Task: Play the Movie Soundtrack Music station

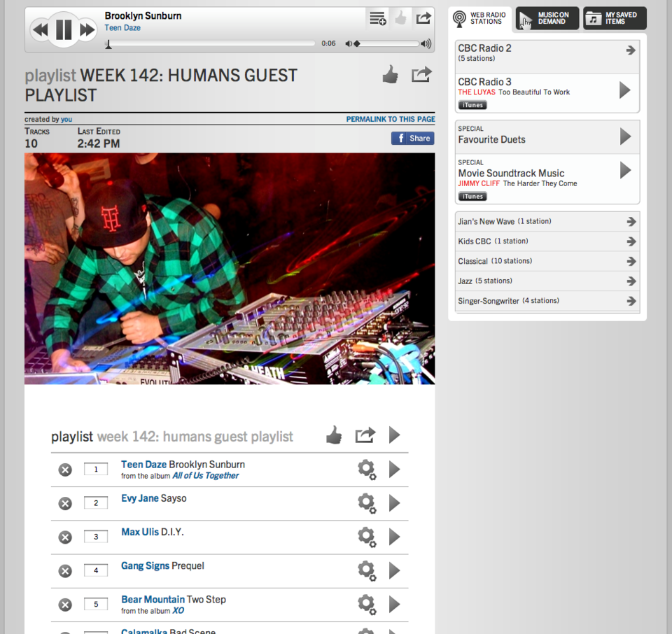Action: click(x=625, y=171)
